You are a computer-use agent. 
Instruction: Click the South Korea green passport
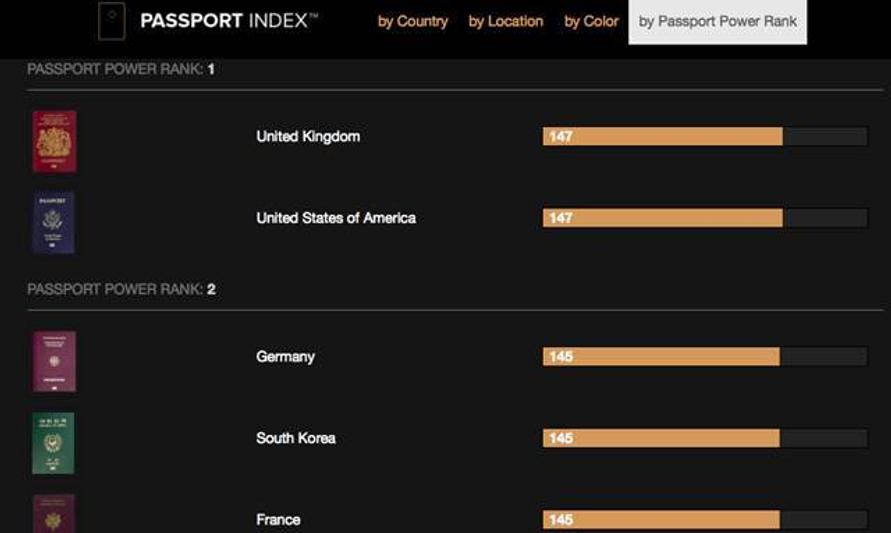pos(54,443)
